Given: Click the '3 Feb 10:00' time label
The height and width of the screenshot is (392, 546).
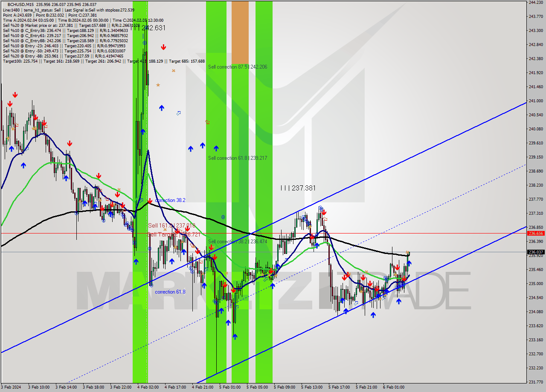Looking at the screenshot, I should (x=39, y=387).
